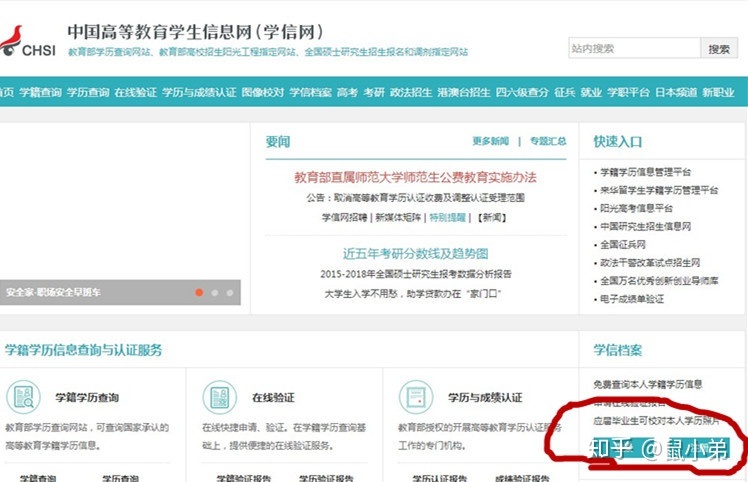Click the 学信网招聘 link
Viewport: 748px width, 482px height.
tap(344, 218)
